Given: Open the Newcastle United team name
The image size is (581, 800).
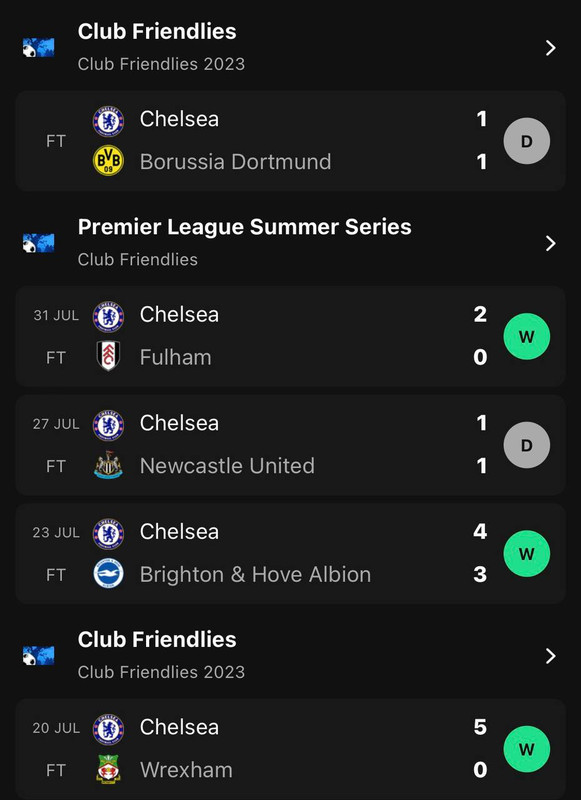Looking at the screenshot, I should [x=227, y=465].
